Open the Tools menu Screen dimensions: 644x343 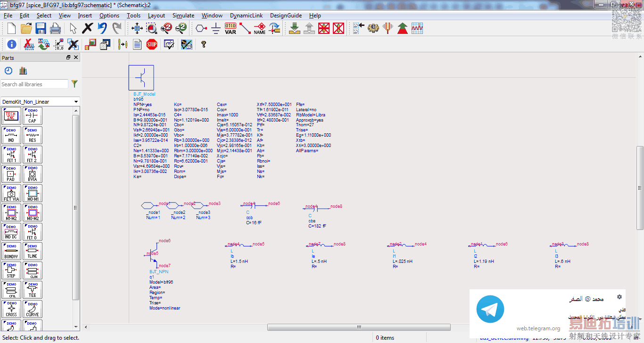133,16
